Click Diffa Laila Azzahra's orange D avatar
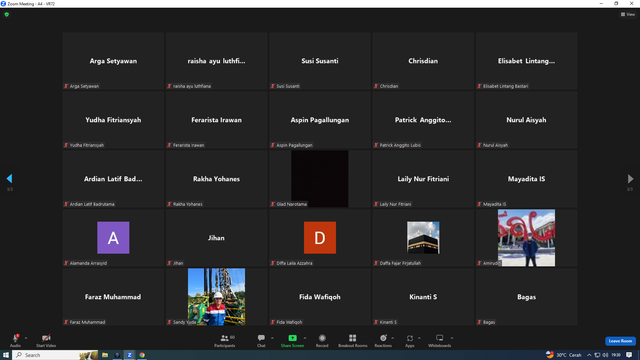This screenshot has height=360, width=640. (x=320, y=238)
